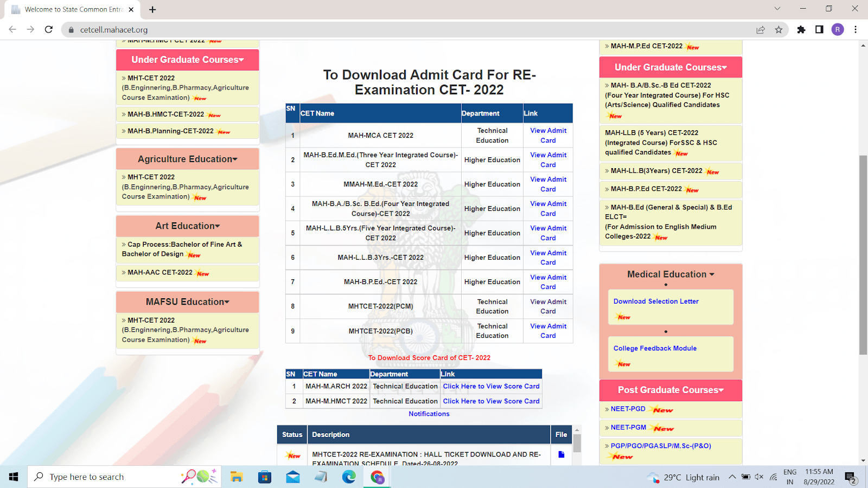
Task: Expand the Medical Education dropdown
Action: pos(671,274)
